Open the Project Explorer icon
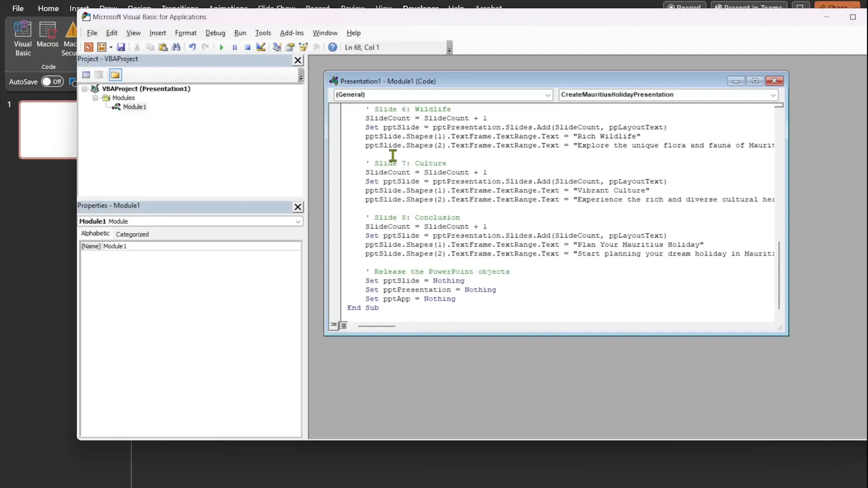The image size is (868, 488). coord(277,47)
